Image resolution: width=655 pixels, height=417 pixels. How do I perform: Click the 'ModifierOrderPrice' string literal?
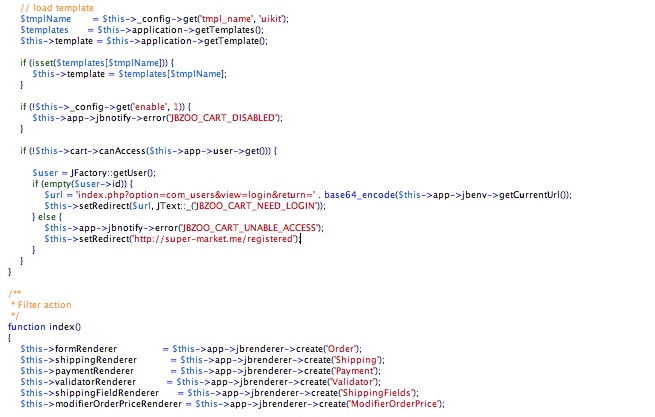click(x=394, y=404)
